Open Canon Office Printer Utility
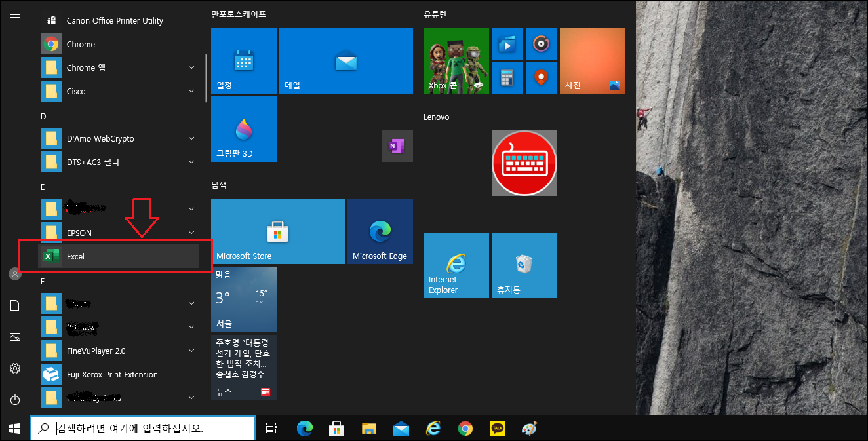The image size is (868, 441). click(119, 20)
